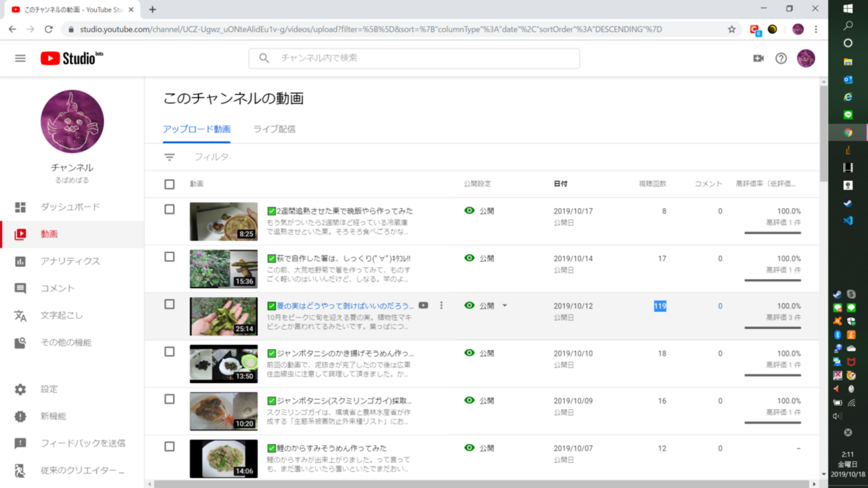Click the 15:36 video thumbnail
Viewport: 868px width, 488px height.
tap(223, 269)
